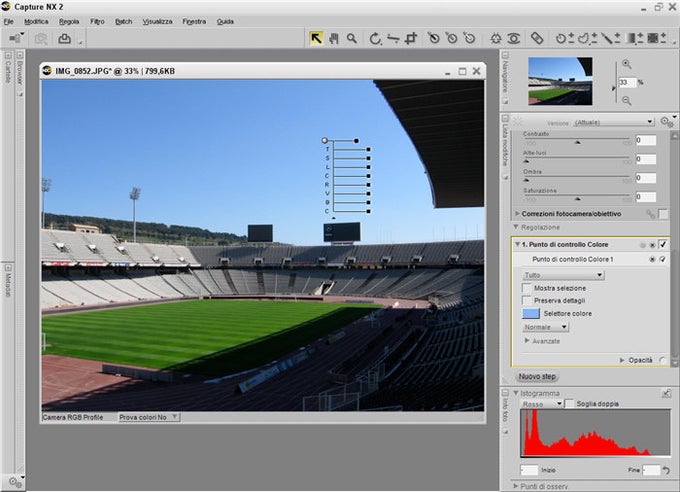Open the Normale blend mode dropdown
The image size is (680, 492).
tap(546, 327)
